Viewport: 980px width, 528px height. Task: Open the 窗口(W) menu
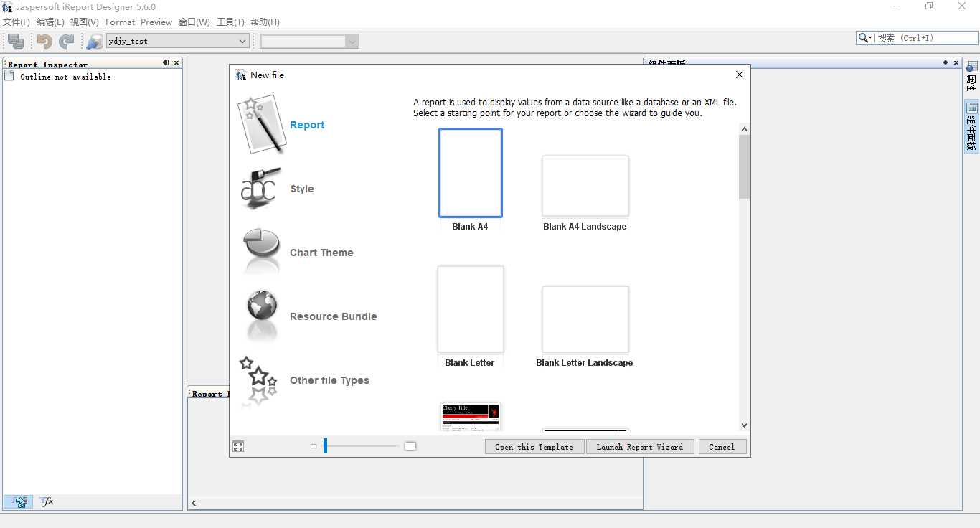click(x=194, y=22)
